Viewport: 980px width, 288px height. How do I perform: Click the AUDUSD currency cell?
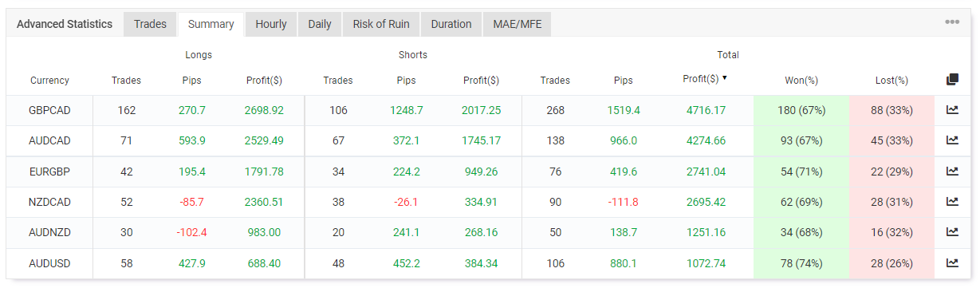point(49,262)
